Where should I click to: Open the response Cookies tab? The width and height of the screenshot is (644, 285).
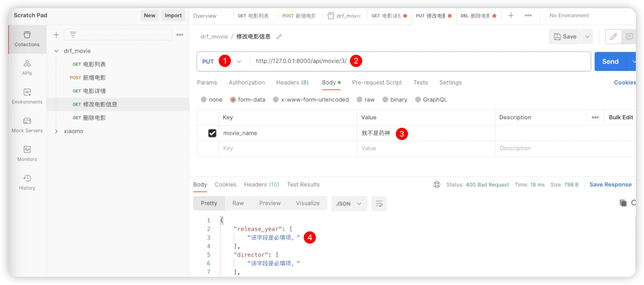pyautogui.click(x=225, y=185)
